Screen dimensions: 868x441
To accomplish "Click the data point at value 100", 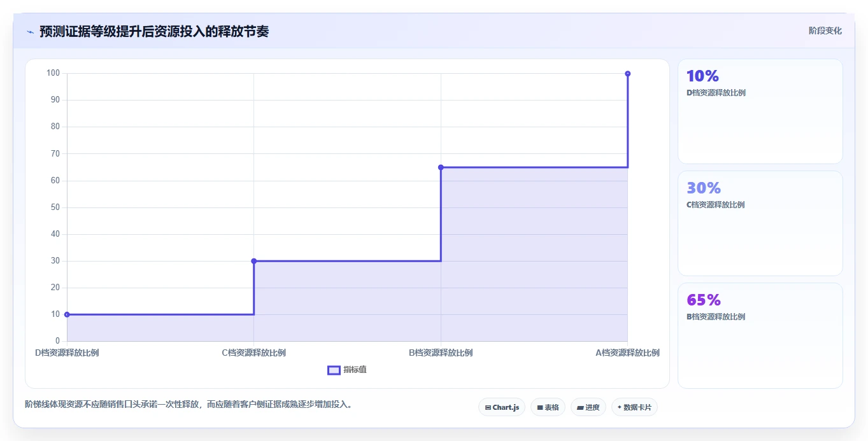I will pyautogui.click(x=628, y=74).
